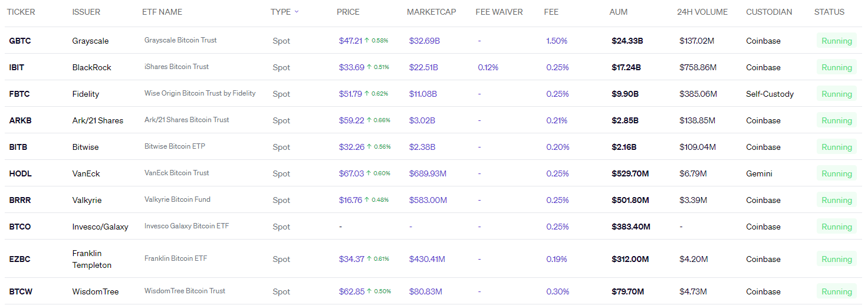The image size is (868, 308).
Task: Click the up arrow next to $59.22
Action: pos(369,120)
